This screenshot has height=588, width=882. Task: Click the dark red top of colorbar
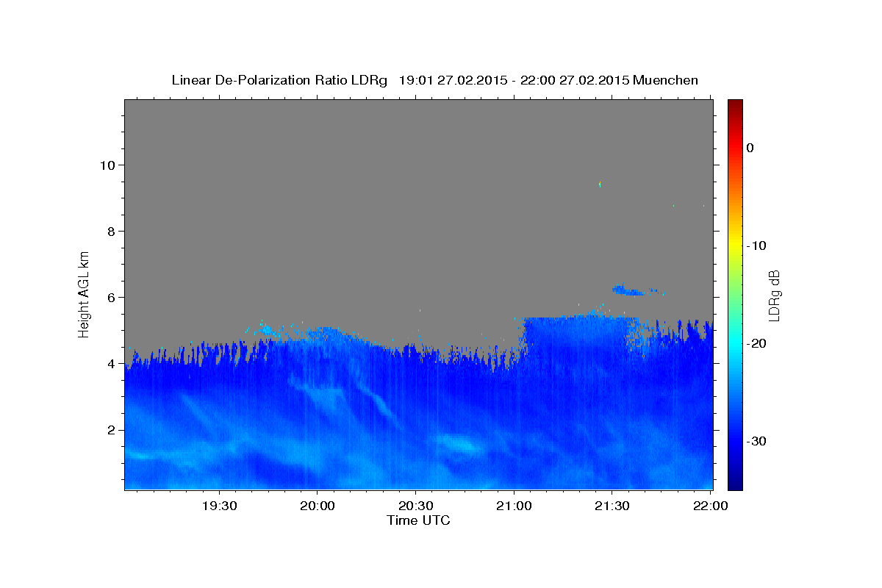point(735,104)
